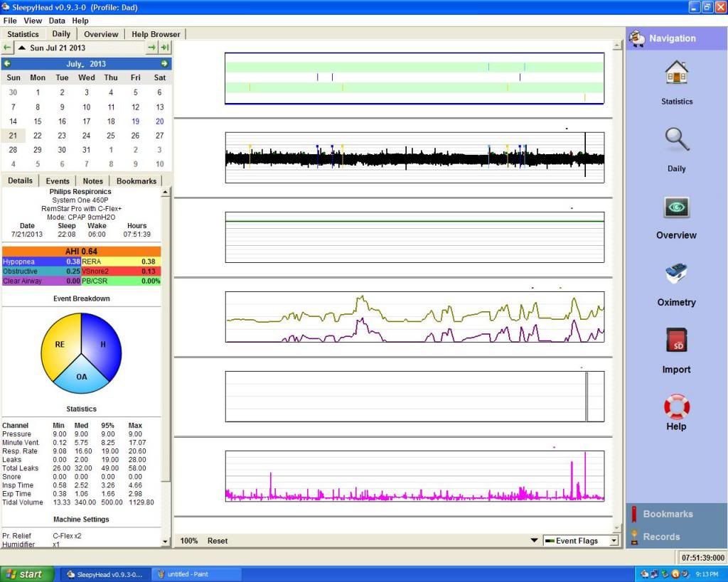This screenshot has height=582, width=728.
Task: Click the yellow RERA index row
Action: pos(121,262)
